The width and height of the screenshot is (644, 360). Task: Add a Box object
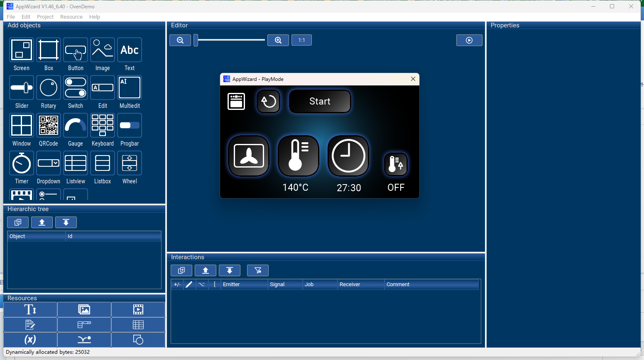pos(49,50)
